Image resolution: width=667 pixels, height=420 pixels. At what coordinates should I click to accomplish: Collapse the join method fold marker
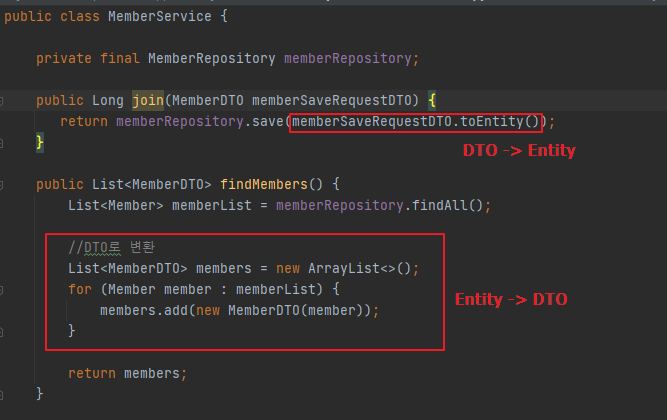click(x=1, y=101)
